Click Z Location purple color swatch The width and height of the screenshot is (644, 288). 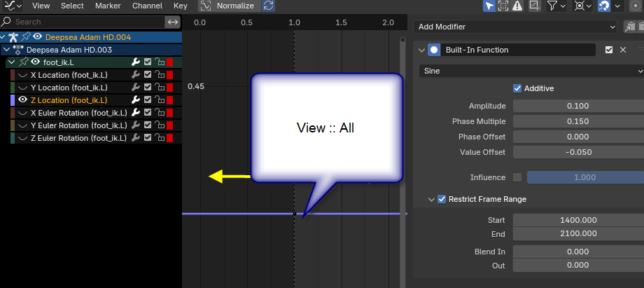[x=13, y=100]
